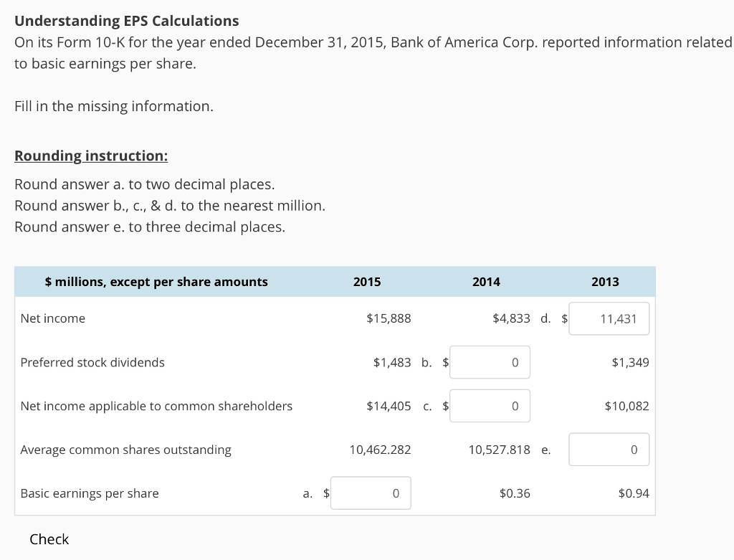734x560 pixels.
Task: Click the $15,888 Net income value
Action: (x=389, y=318)
